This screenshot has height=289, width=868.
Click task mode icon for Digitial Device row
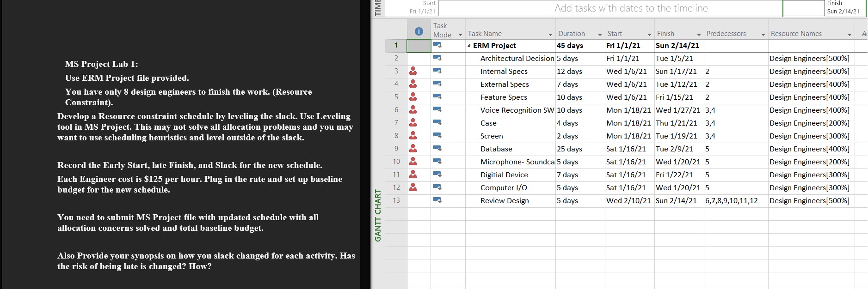pos(437,175)
